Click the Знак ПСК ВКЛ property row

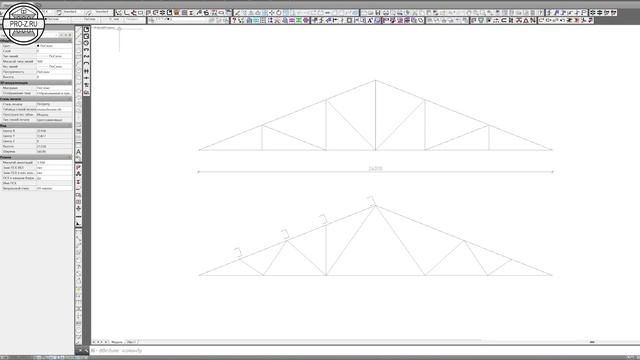36,168
